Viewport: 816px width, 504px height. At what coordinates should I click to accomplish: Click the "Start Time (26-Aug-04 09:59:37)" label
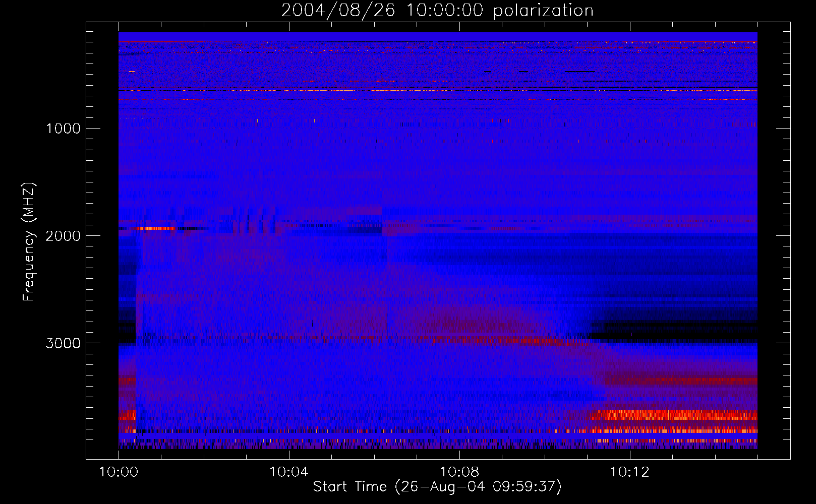(x=437, y=487)
